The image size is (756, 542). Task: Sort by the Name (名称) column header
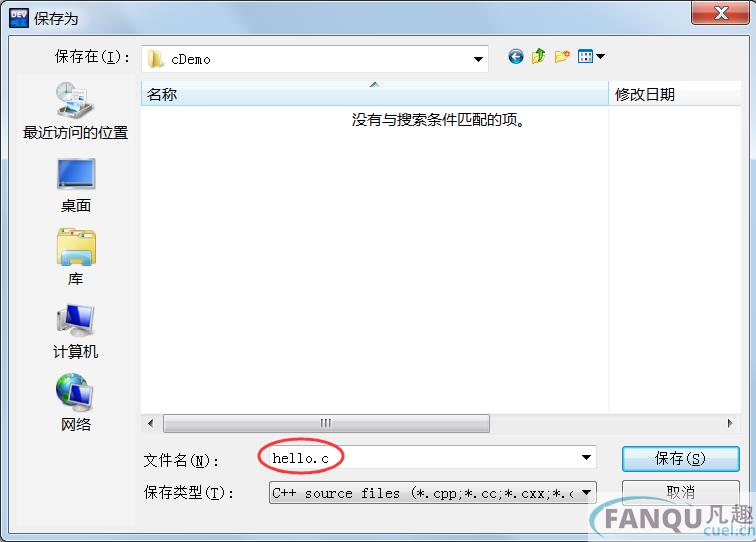pos(374,94)
